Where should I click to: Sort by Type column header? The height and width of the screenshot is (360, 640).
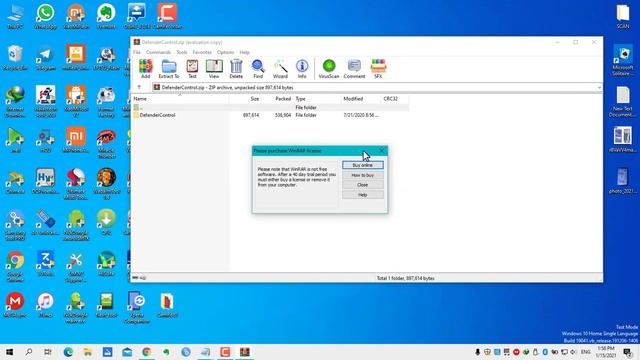click(x=317, y=99)
